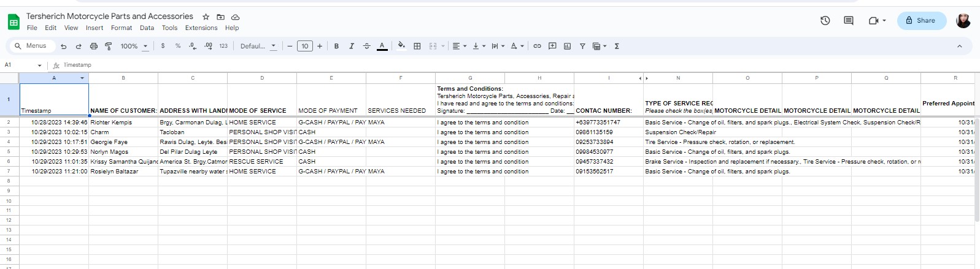Open the 123 number format menu
The height and width of the screenshot is (269, 980).
[223, 46]
